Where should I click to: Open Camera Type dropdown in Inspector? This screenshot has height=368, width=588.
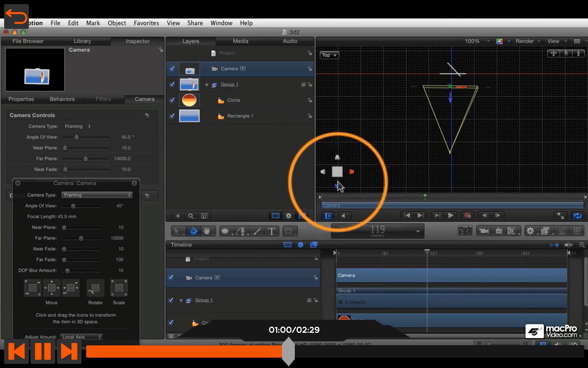pyautogui.click(x=78, y=126)
